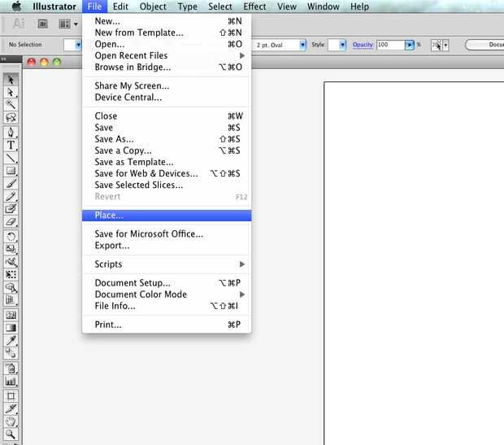Select the Line Segment tool
This screenshot has height=445, width=504.
point(11,158)
